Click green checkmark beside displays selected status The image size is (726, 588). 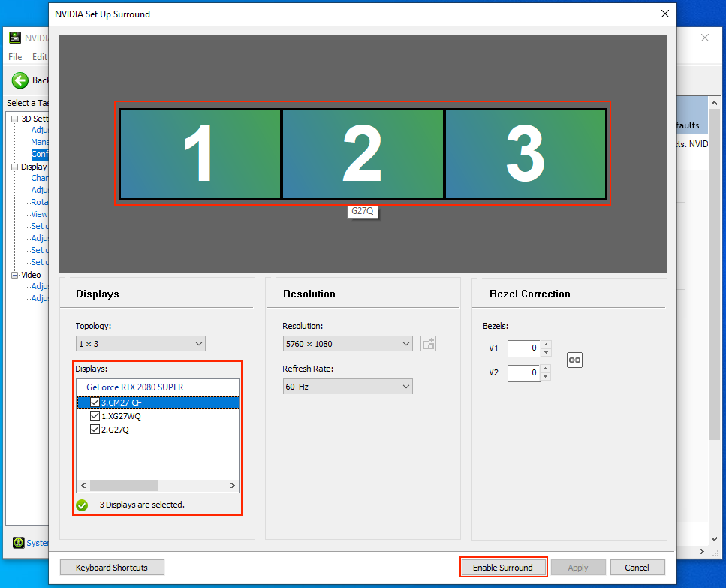(82, 505)
